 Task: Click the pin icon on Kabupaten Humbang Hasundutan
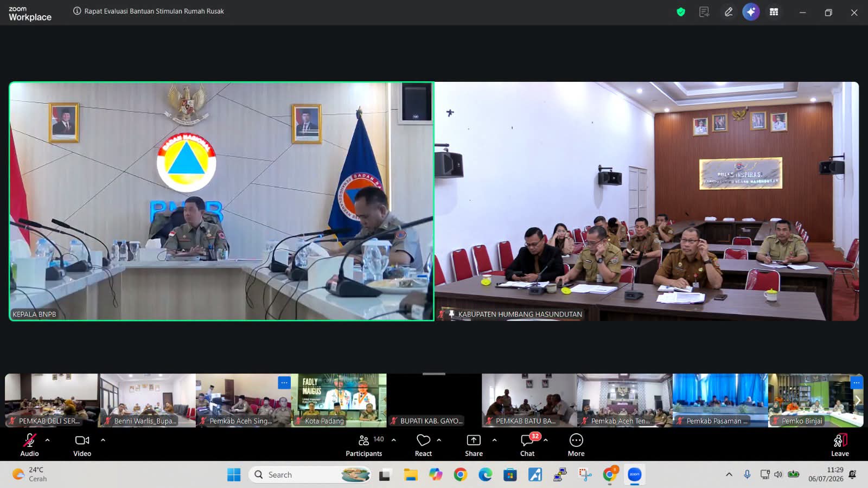(451, 314)
